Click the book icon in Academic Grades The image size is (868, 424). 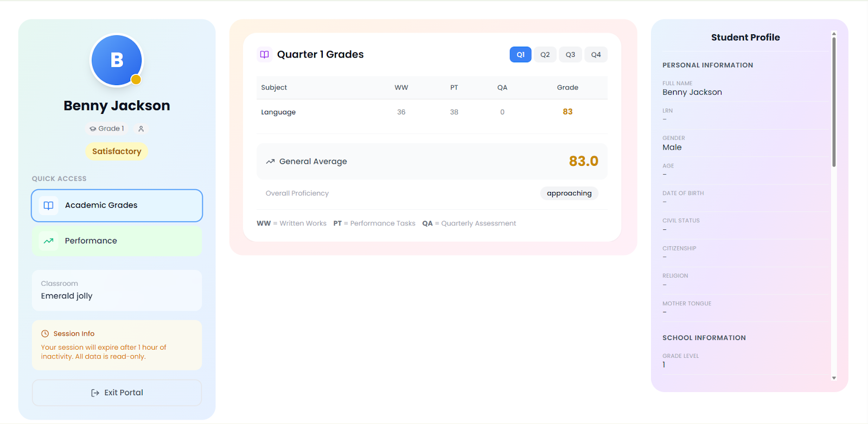coord(48,205)
